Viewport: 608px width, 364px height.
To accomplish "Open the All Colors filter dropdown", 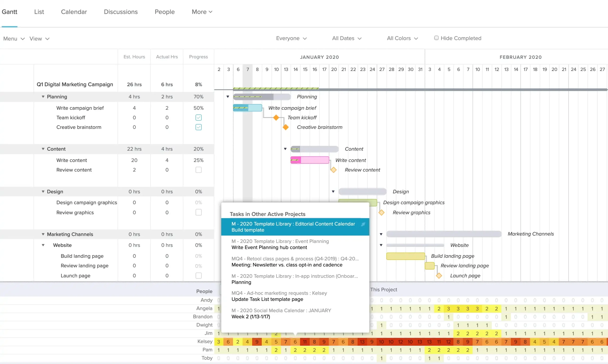I will (402, 38).
